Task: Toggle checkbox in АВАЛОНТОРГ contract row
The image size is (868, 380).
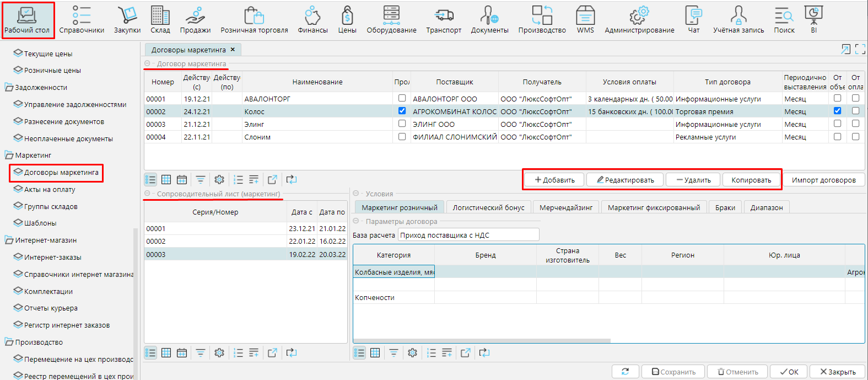Action: [402, 98]
